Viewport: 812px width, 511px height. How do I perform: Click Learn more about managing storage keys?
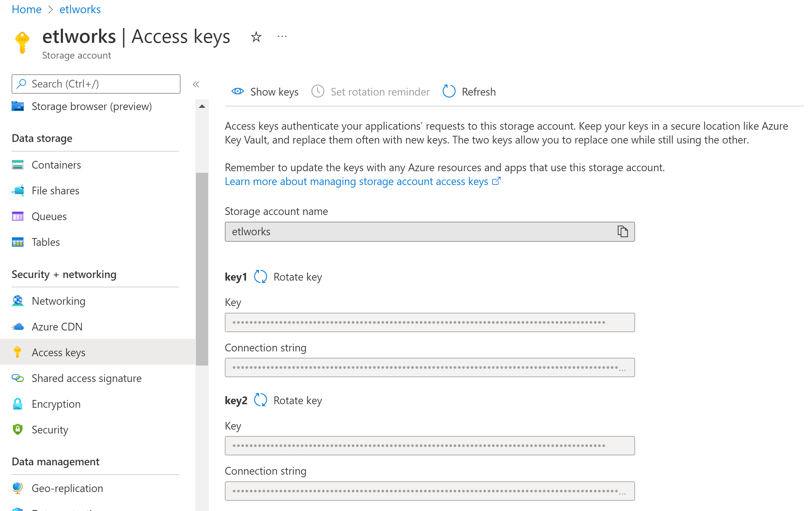(362, 181)
